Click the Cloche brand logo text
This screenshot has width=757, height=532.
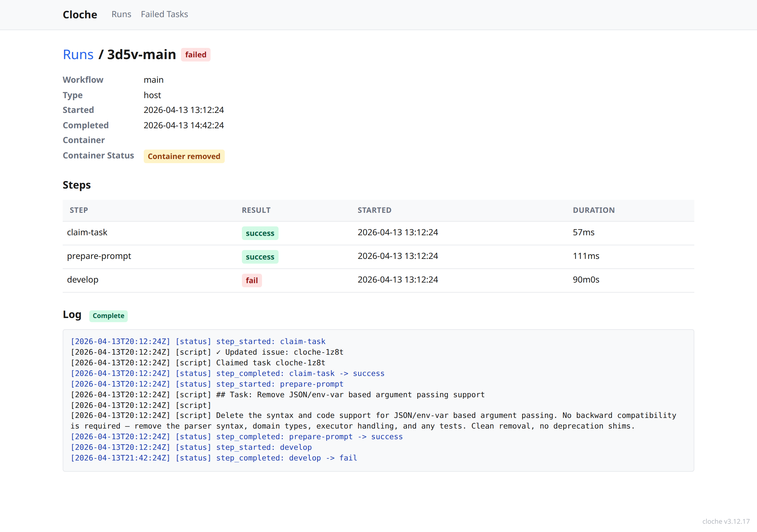coord(80,14)
